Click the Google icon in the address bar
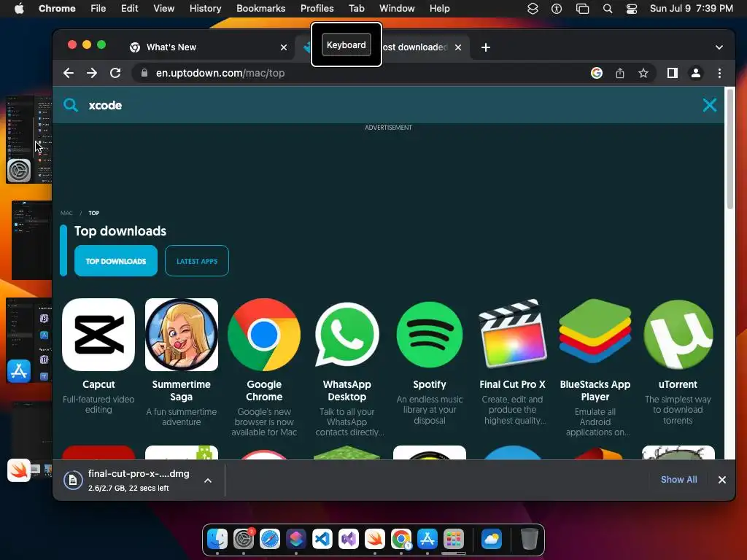The width and height of the screenshot is (747, 560). [597, 73]
